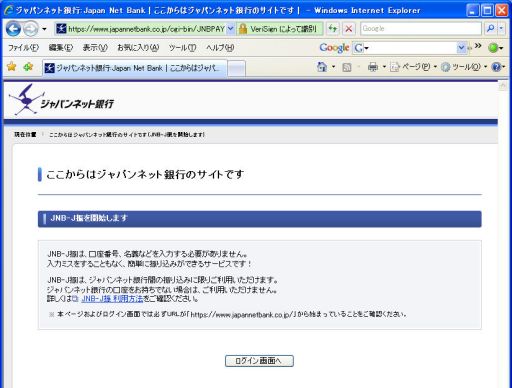Open the ツール(T) menu
This screenshot has width=512, height=388.
[x=182, y=48]
